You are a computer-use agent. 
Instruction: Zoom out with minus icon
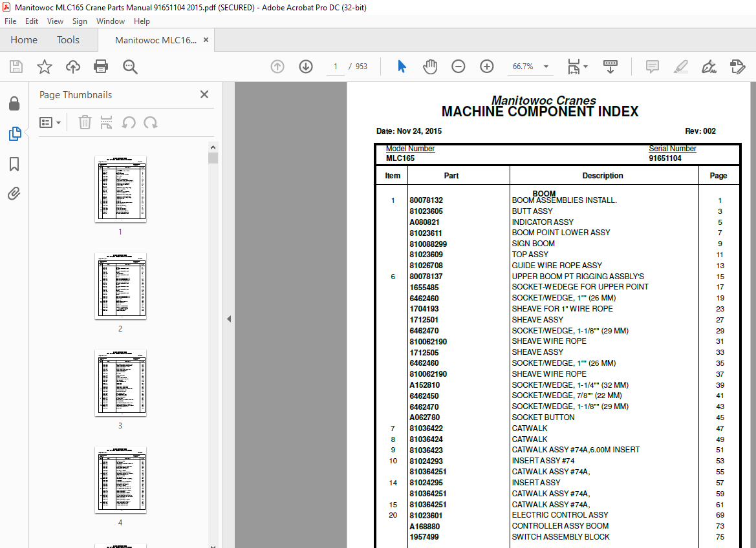click(x=458, y=67)
